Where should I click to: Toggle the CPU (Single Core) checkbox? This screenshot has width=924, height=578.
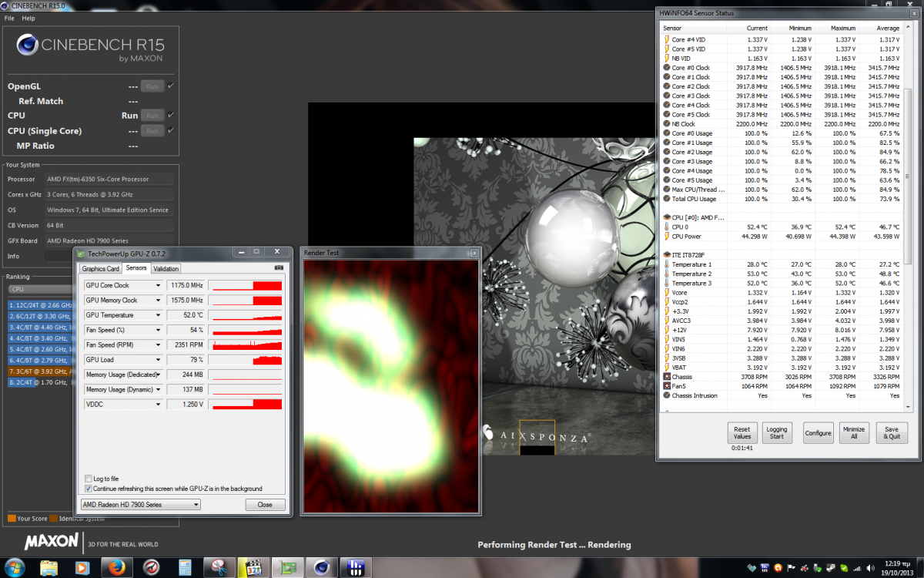170,130
